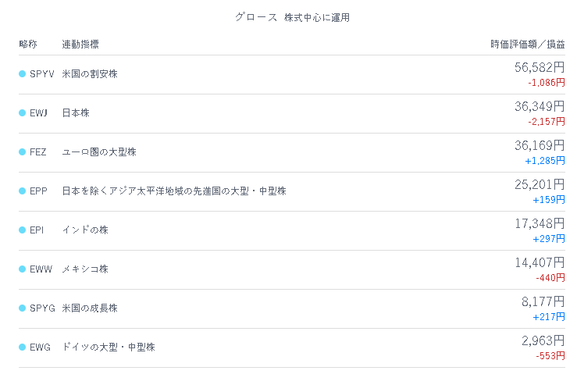Click the 連動指標 column header
577x392 pixels.
click(x=80, y=45)
